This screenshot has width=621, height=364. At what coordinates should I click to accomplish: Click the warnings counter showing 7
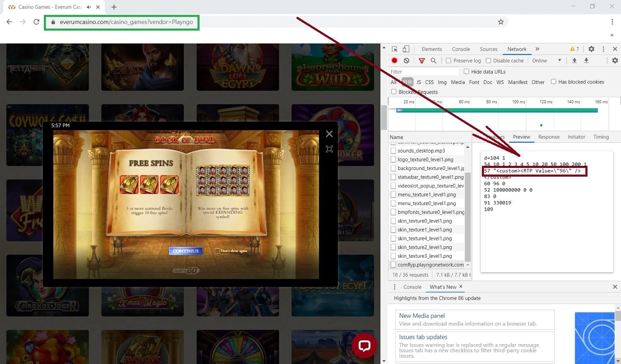(575, 49)
